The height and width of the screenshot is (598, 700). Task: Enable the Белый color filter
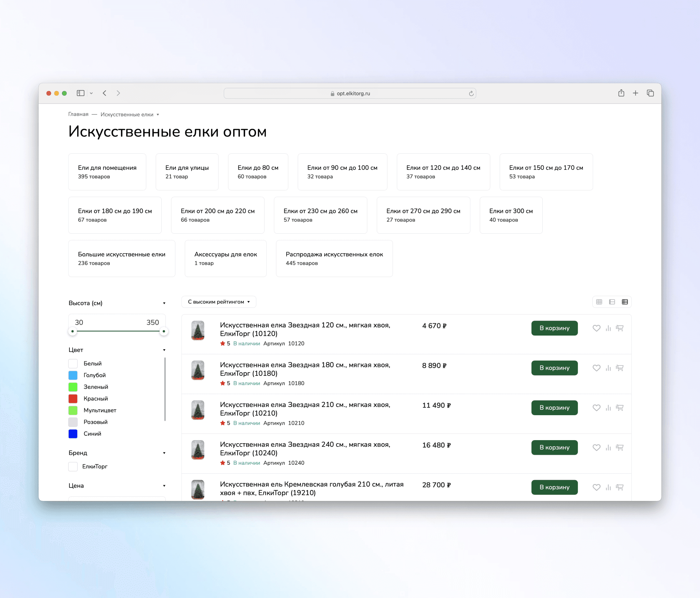click(x=73, y=364)
